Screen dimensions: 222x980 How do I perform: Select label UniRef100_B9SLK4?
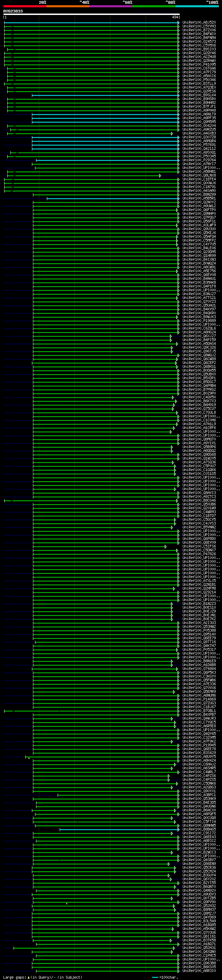tap(199, 95)
